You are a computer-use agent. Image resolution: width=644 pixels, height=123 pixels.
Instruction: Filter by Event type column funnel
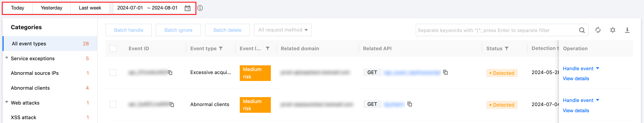click(x=221, y=48)
